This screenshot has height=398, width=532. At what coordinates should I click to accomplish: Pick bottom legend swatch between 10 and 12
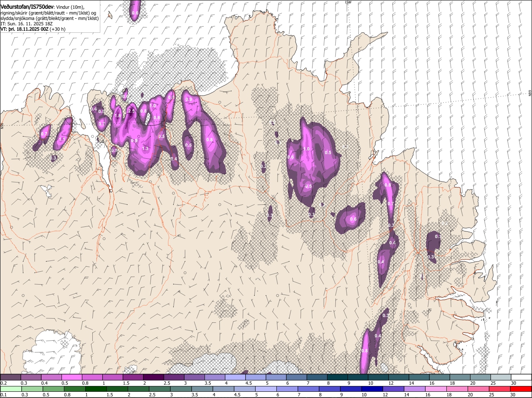[372, 389]
